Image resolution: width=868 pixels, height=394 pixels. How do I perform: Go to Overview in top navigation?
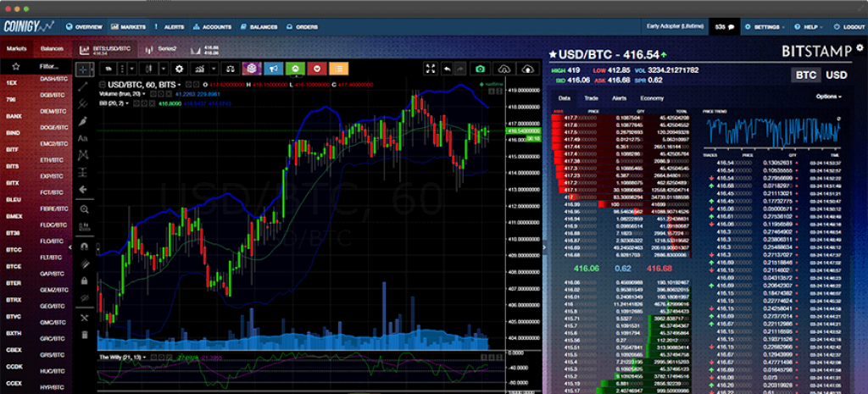pyautogui.click(x=84, y=26)
